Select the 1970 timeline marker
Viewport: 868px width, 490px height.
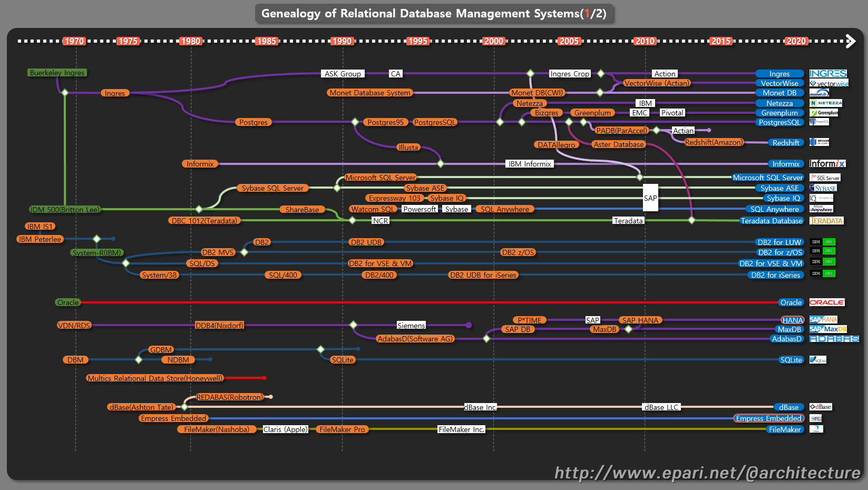[x=74, y=41]
